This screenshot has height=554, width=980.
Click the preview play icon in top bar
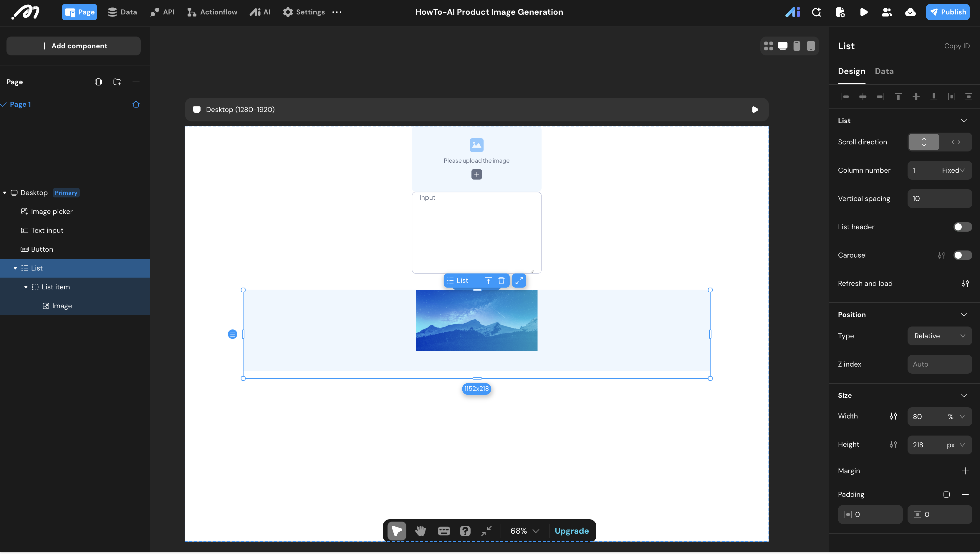pos(864,12)
